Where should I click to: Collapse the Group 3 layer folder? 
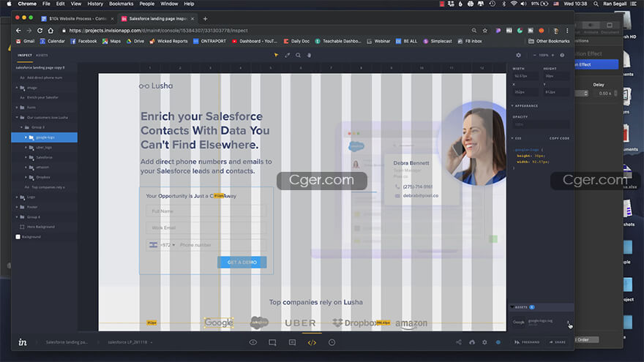pos(21,127)
